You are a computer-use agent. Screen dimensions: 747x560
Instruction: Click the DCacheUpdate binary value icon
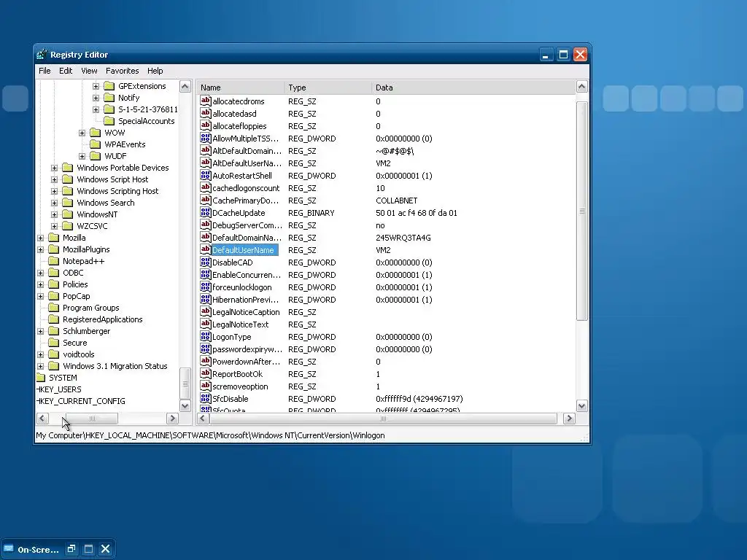pos(205,212)
